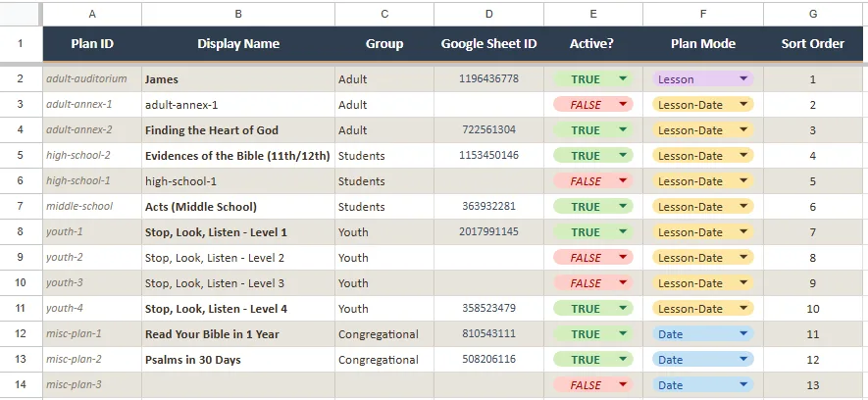Open Active? dropdown for Evidences of the Bible
Screen dimensions: 868x400
pyautogui.click(x=592, y=156)
